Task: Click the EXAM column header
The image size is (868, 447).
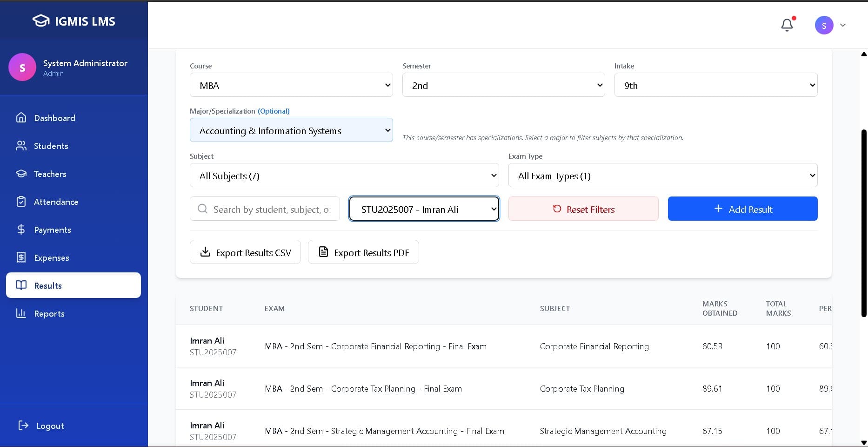Action: click(x=274, y=308)
